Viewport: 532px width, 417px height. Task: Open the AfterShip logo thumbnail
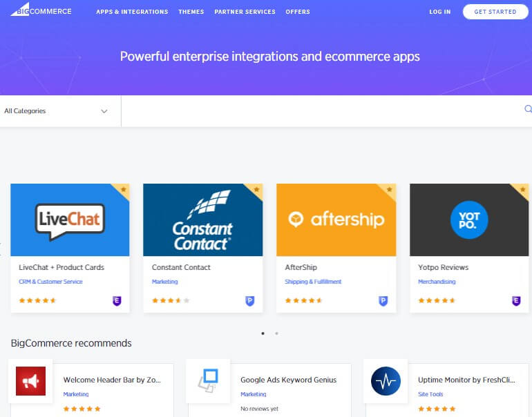point(336,220)
